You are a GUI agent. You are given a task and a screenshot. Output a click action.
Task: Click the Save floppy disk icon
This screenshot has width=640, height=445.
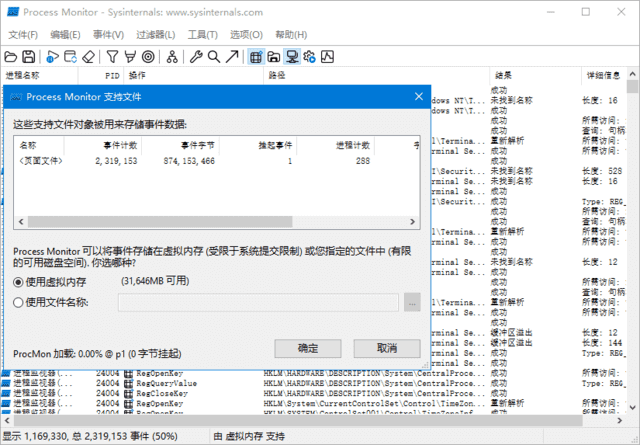tap(29, 57)
